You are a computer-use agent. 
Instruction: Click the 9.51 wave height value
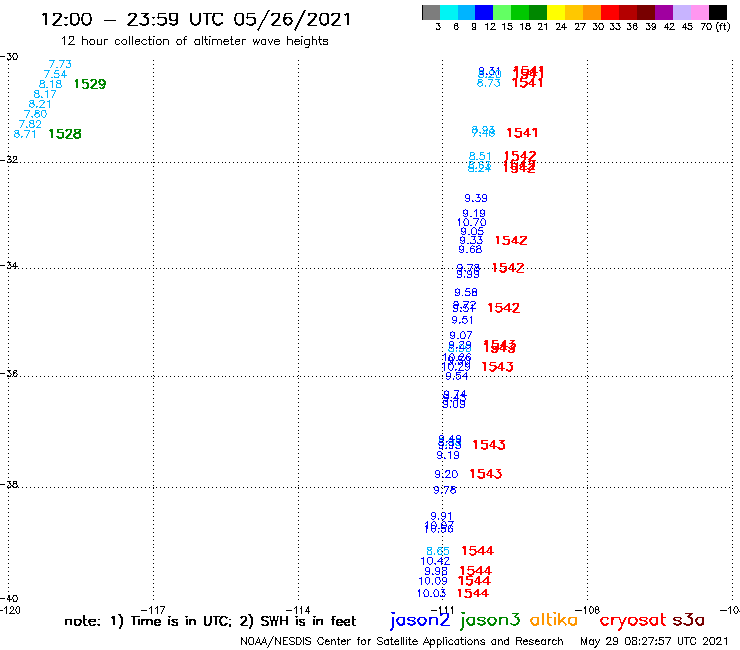click(x=462, y=320)
